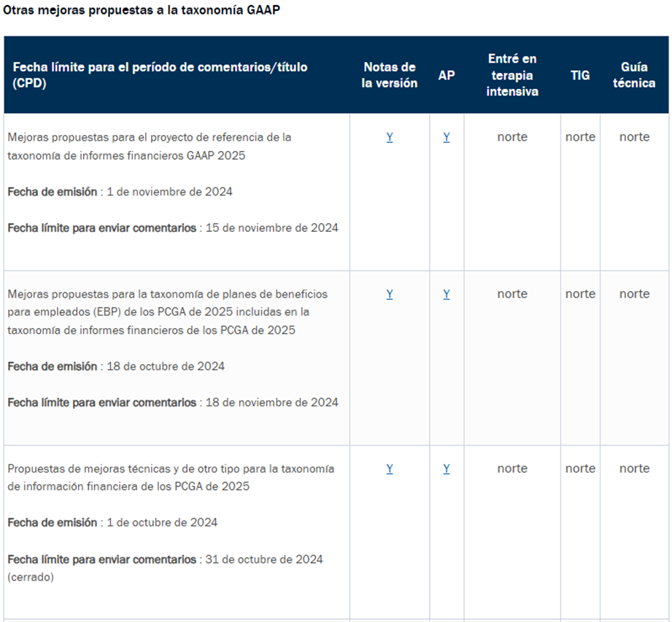Click the comment deadline '15 de noviembre de 2024'
Image resolution: width=672 pixels, height=622 pixels.
(x=271, y=228)
